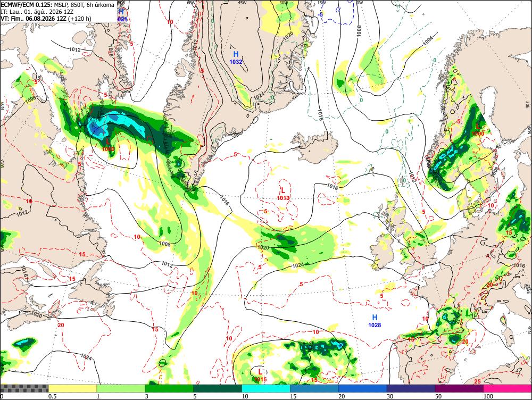
Task: Click the checkered 0 legend swatch
Action: point(24,388)
